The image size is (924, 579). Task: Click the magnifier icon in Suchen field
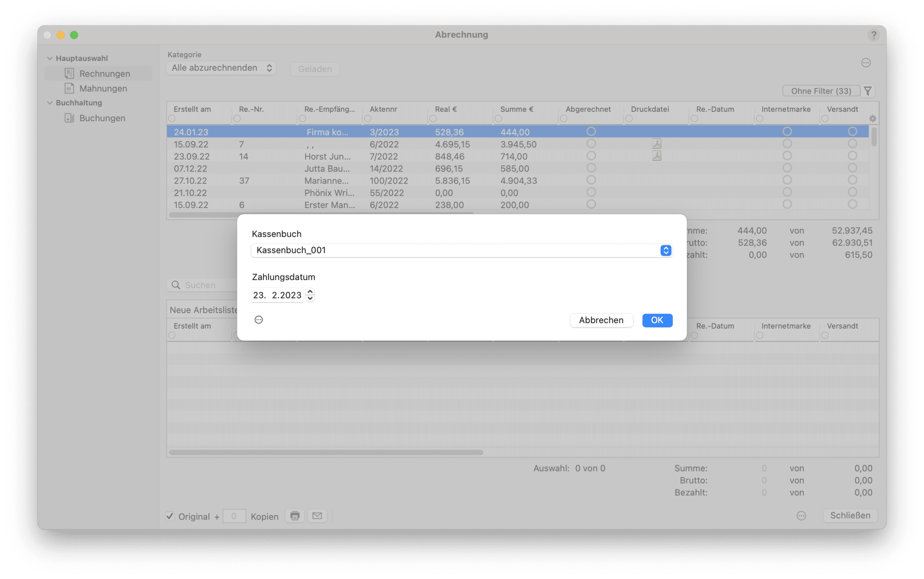pyautogui.click(x=176, y=285)
